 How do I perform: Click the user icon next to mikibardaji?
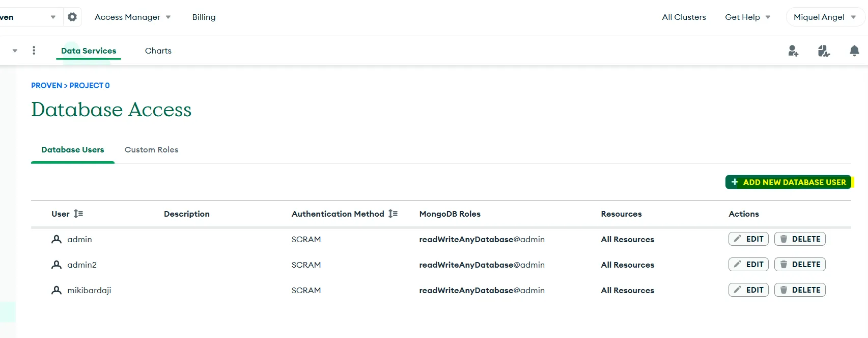click(x=57, y=290)
